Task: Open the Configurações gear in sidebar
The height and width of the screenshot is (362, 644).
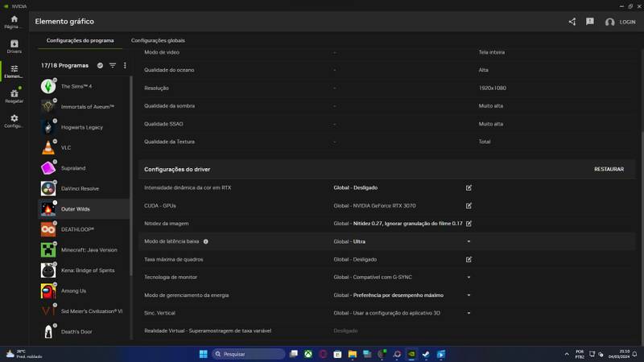Action: click(14, 121)
